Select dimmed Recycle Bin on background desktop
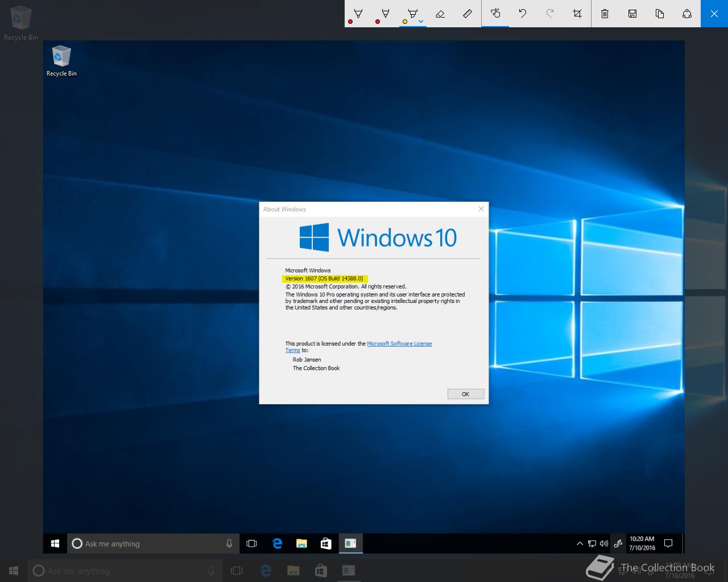 21,23
